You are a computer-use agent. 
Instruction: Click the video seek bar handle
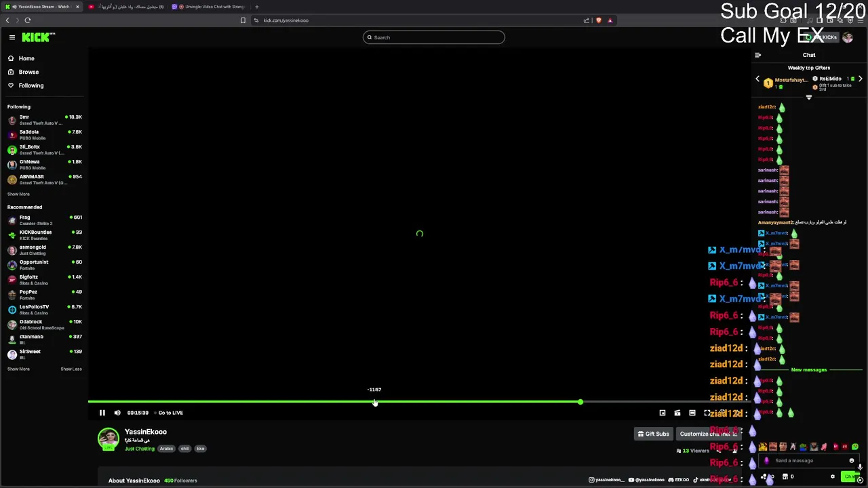tap(580, 402)
